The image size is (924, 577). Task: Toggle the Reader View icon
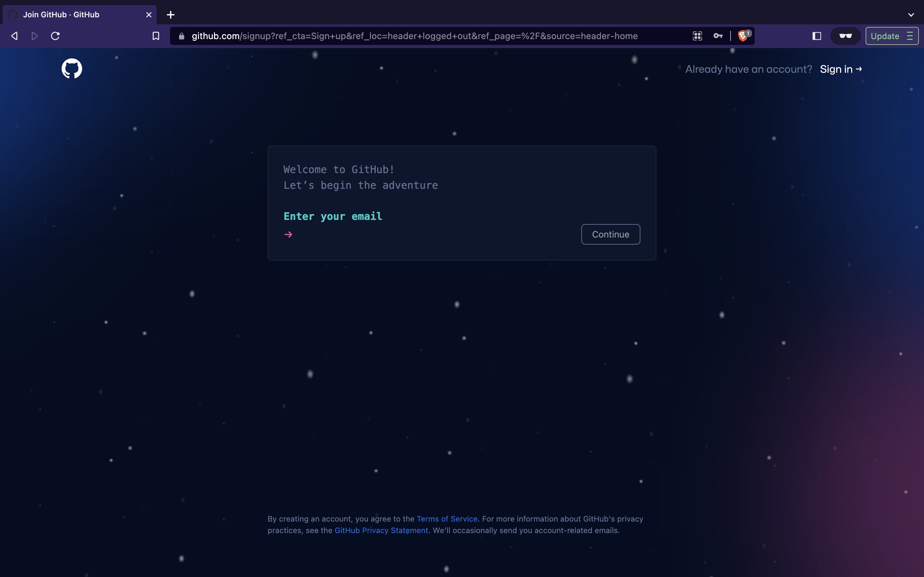845,36
